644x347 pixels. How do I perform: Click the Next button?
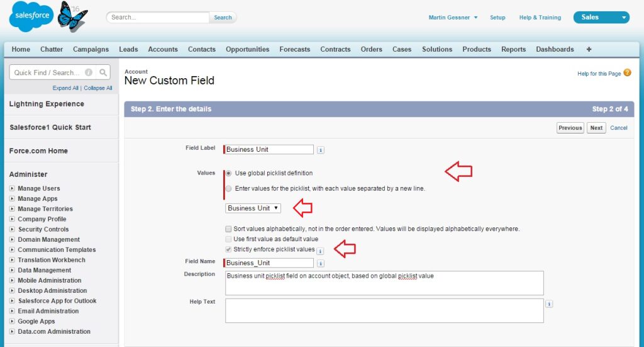coord(596,128)
